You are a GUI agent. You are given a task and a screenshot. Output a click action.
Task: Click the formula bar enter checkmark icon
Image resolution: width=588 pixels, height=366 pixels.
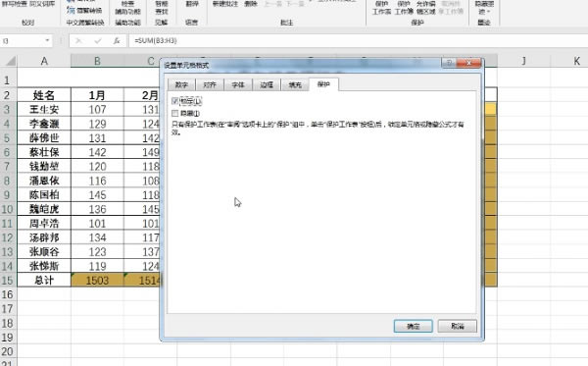pos(97,40)
